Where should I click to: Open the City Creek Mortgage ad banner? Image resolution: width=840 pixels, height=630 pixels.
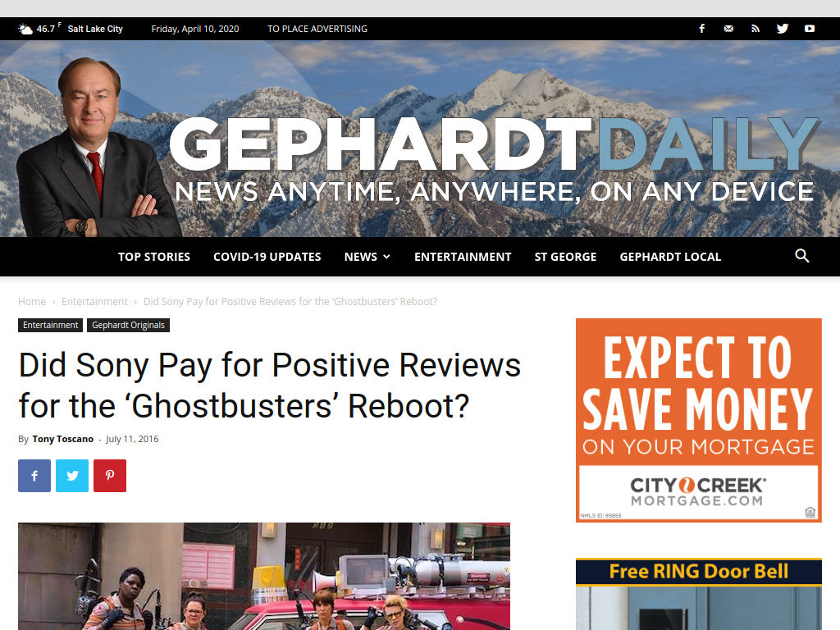point(699,421)
